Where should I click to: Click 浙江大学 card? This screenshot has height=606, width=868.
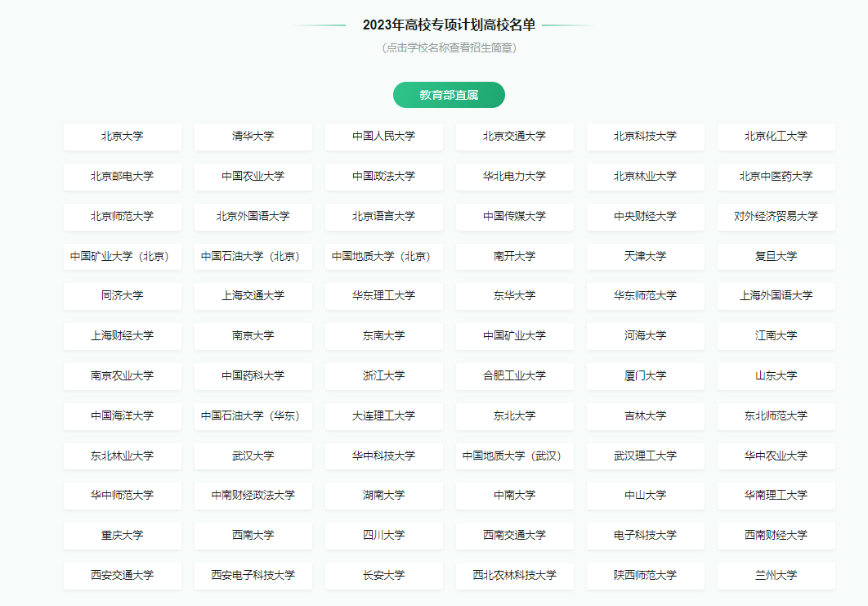[383, 375]
